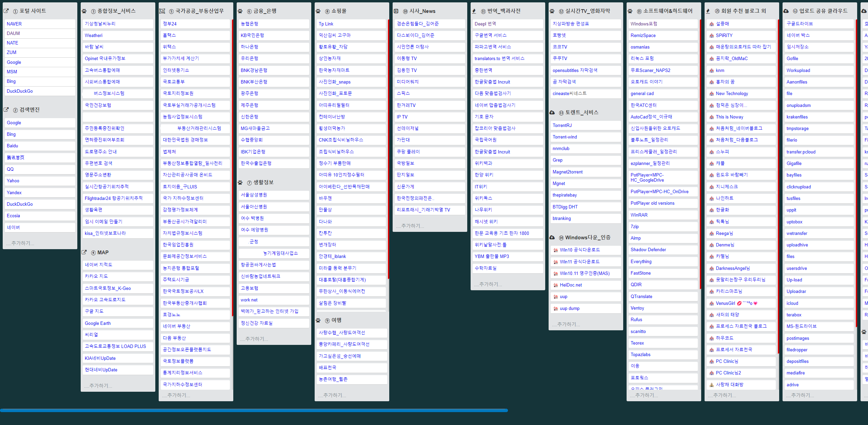Click the video icon beside 시사_News

(396, 11)
